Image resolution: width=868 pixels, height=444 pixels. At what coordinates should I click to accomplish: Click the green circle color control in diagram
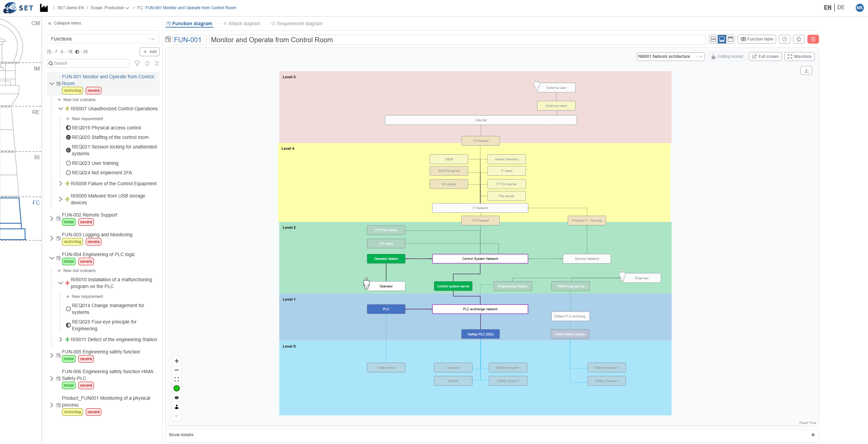coord(177,388)
